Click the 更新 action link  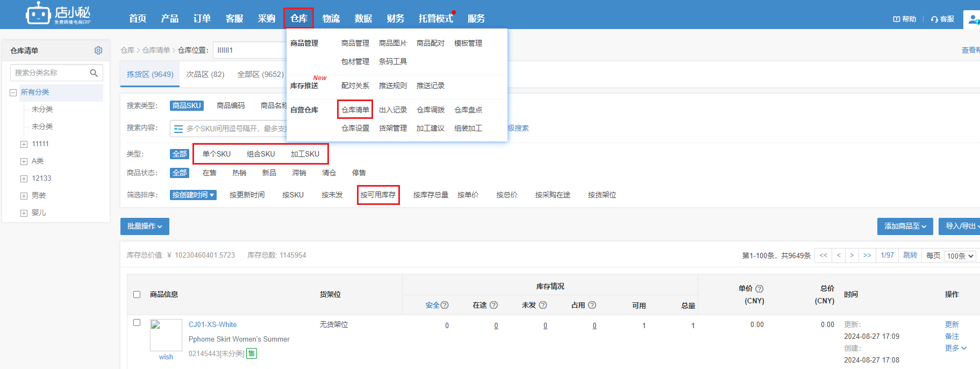tap(952, 324)
